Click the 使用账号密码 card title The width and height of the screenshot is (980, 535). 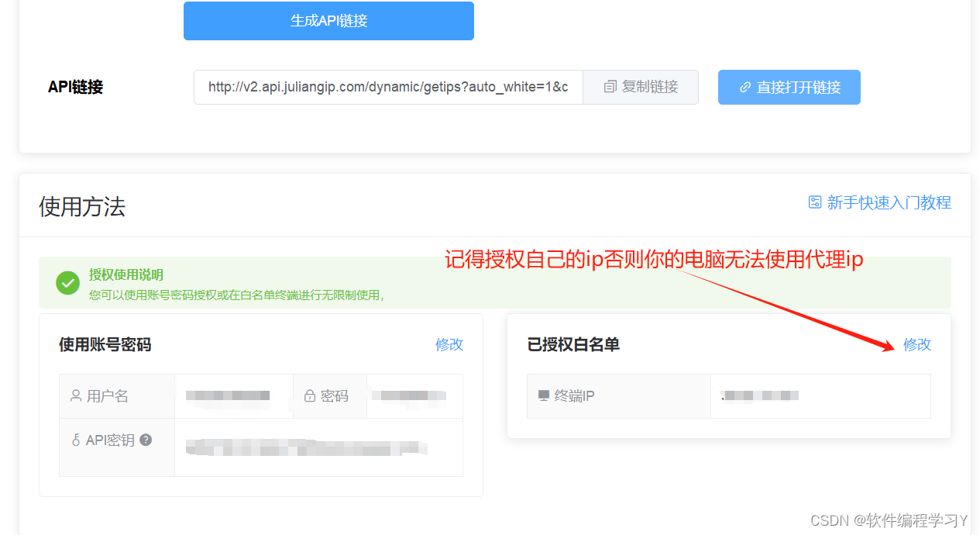105,344
